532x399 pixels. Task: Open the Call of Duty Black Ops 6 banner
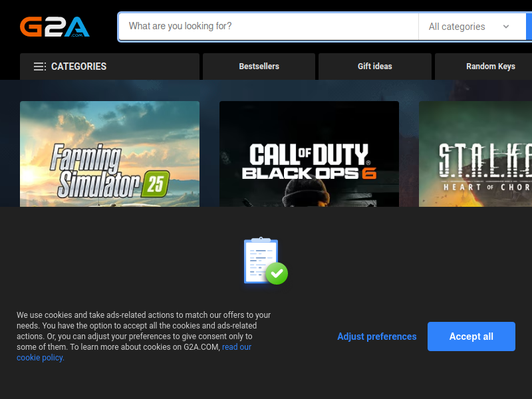pos(309,154)
